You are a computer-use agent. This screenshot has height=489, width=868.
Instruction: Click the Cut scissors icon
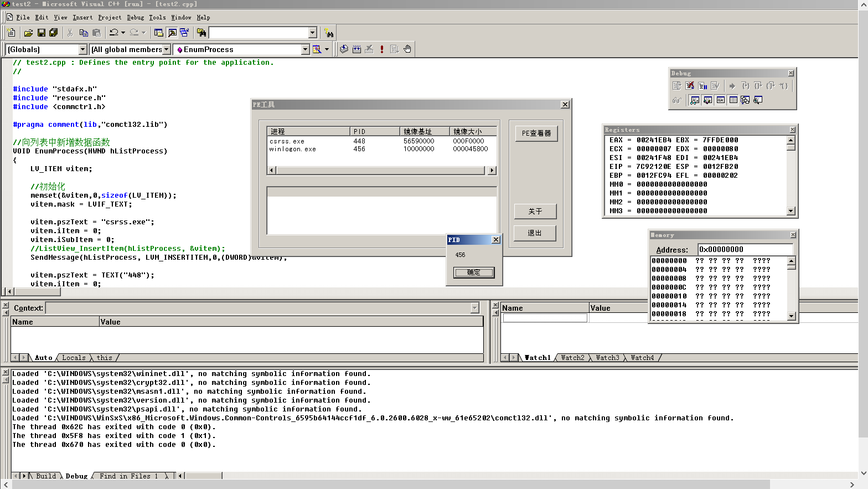coord(70,33)
